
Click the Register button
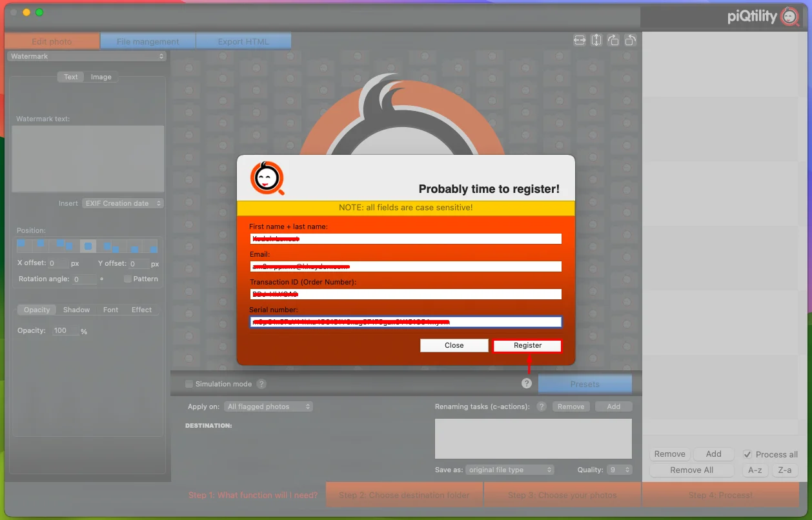[527, 345]
